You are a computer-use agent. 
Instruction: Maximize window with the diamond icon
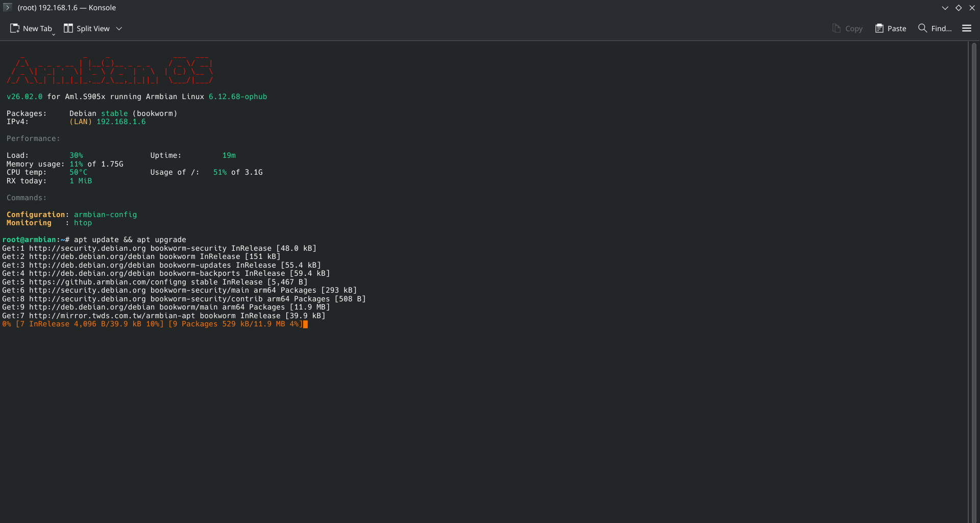point(959,8)
